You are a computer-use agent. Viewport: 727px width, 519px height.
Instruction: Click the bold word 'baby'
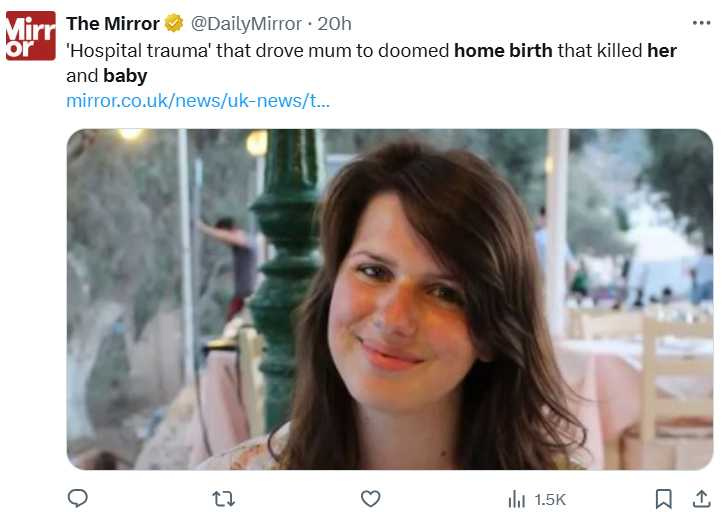click(x=125, y=76)
